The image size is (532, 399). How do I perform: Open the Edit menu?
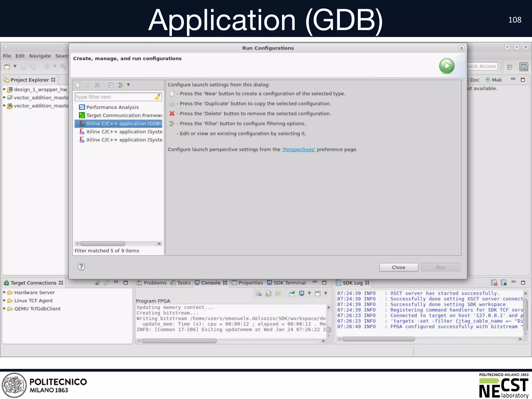point(20,56)
